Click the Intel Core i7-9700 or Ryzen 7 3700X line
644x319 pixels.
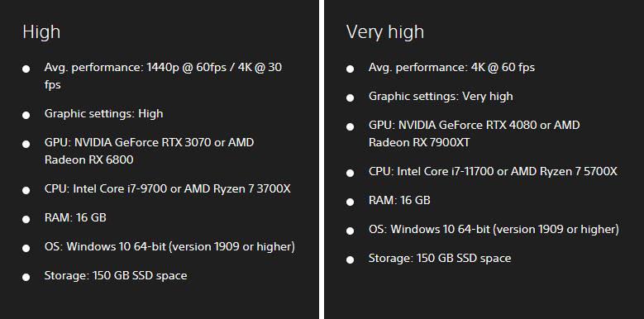click(x=168, y=189)
